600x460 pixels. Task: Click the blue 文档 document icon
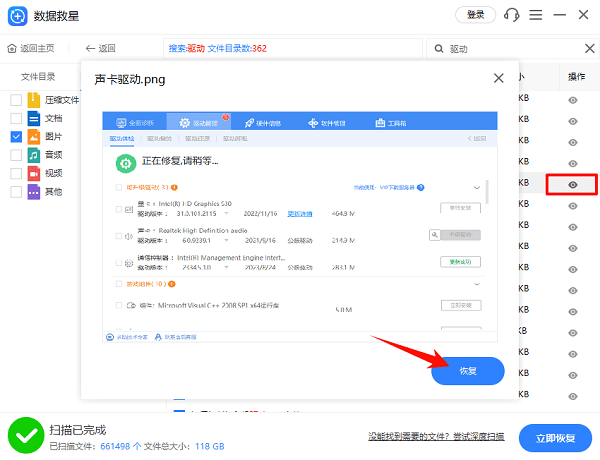34,118
